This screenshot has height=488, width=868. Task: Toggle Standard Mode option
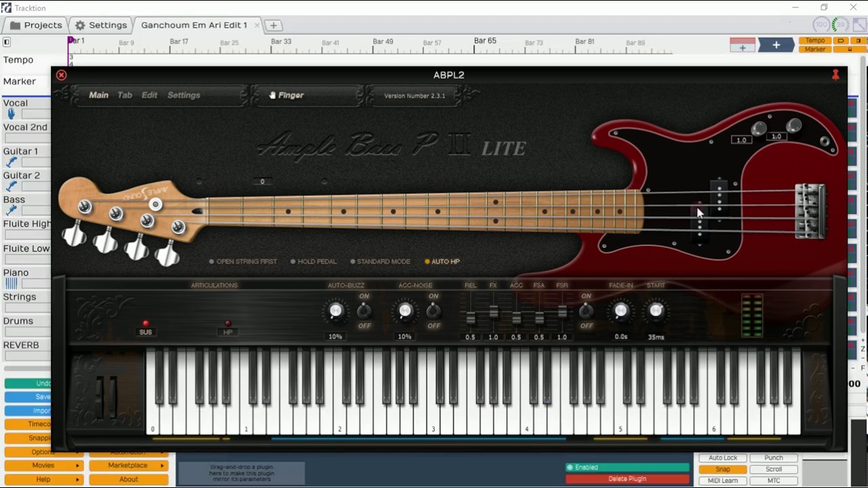point(380,262)
